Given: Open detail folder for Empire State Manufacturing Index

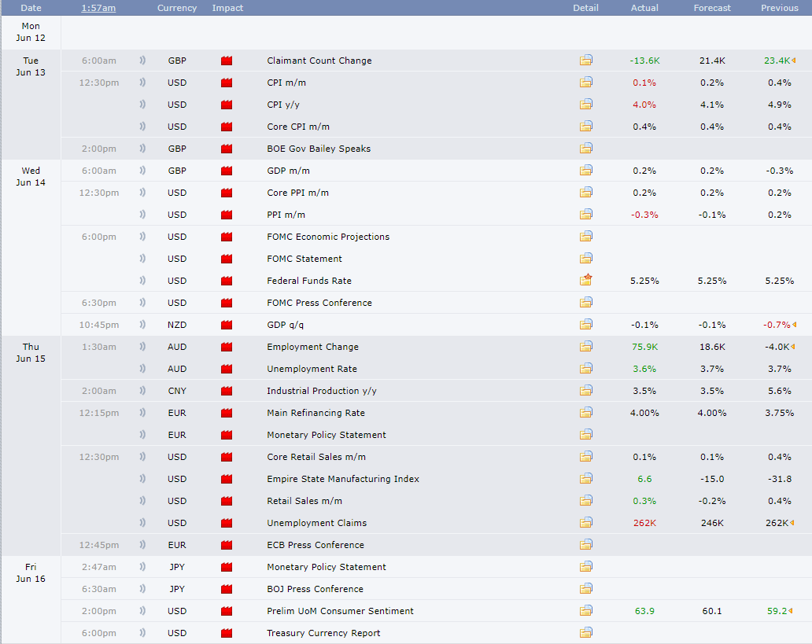Looking at the screenshot, I should click(x=585, y=478).
